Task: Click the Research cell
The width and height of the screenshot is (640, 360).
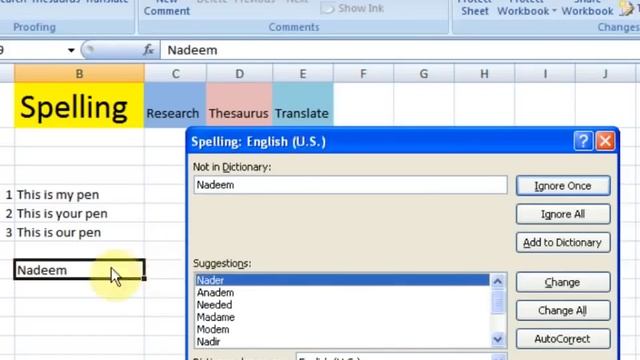Action: click(175, 105)
